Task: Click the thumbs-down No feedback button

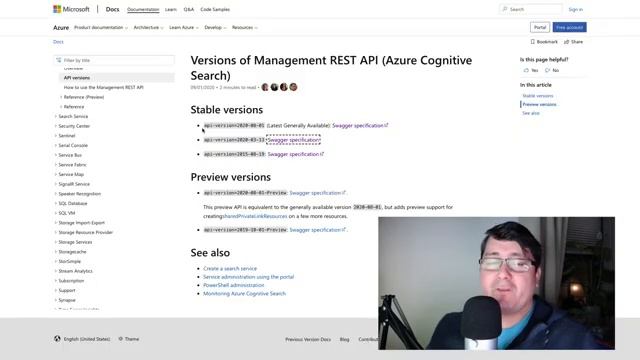Action: coord(552,70)
